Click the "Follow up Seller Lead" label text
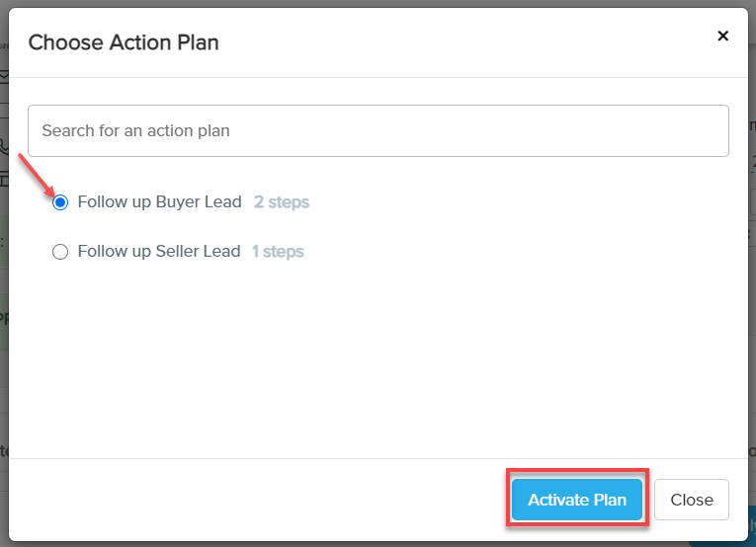The width and height of the screenshot is (756, 547). (159, 252)
